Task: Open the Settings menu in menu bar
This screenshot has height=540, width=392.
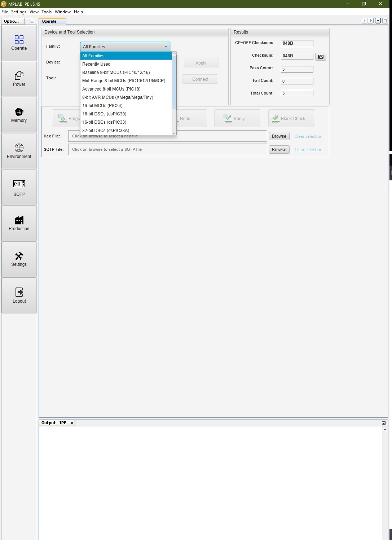Action: [19, 12]
